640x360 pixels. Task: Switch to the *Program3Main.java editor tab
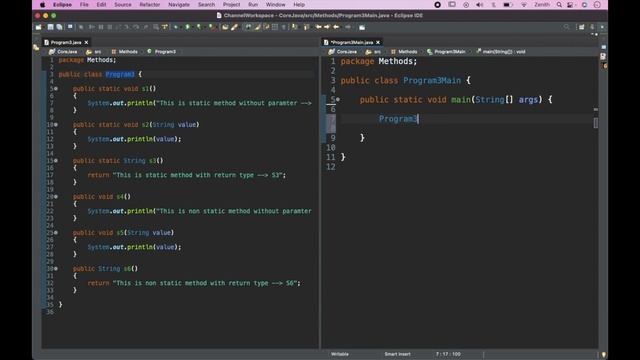click(351, 42)
